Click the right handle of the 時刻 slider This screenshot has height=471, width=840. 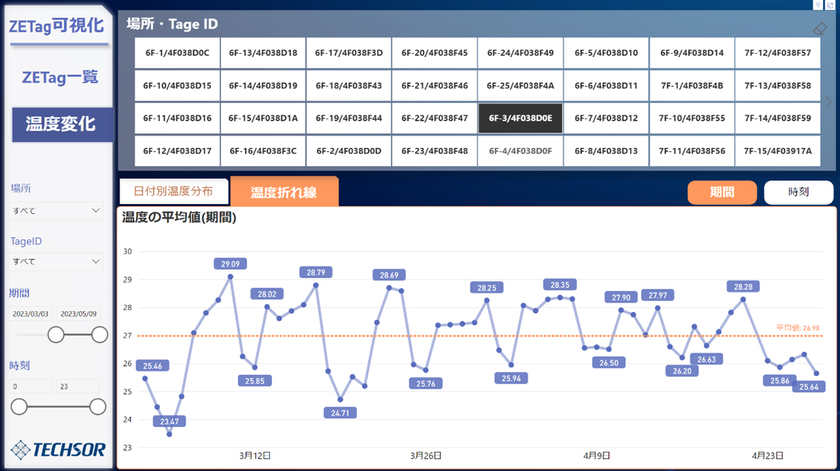98,407
